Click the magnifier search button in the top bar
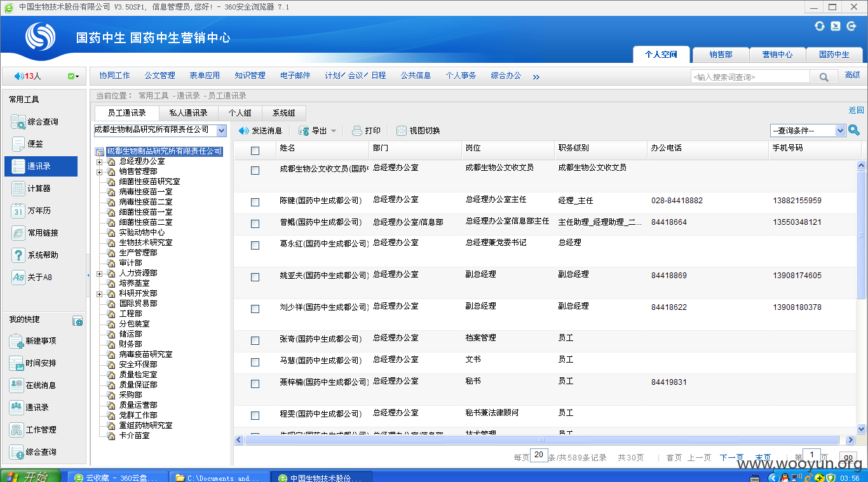This screenshot has height=482, width=868. [824, 77]
